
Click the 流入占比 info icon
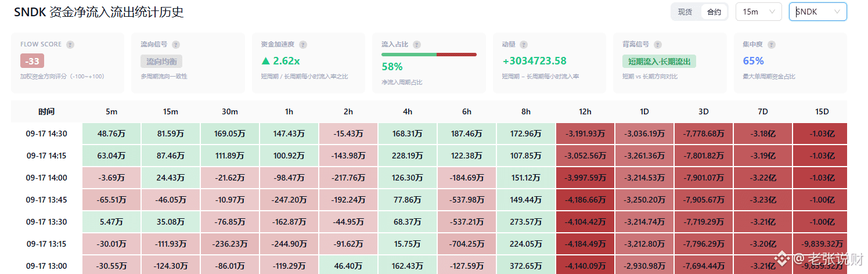point(417,45)
